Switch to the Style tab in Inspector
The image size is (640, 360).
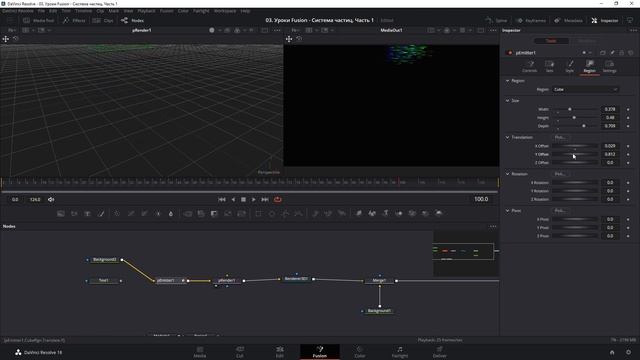pyautogui.click(x=570, y=66)
